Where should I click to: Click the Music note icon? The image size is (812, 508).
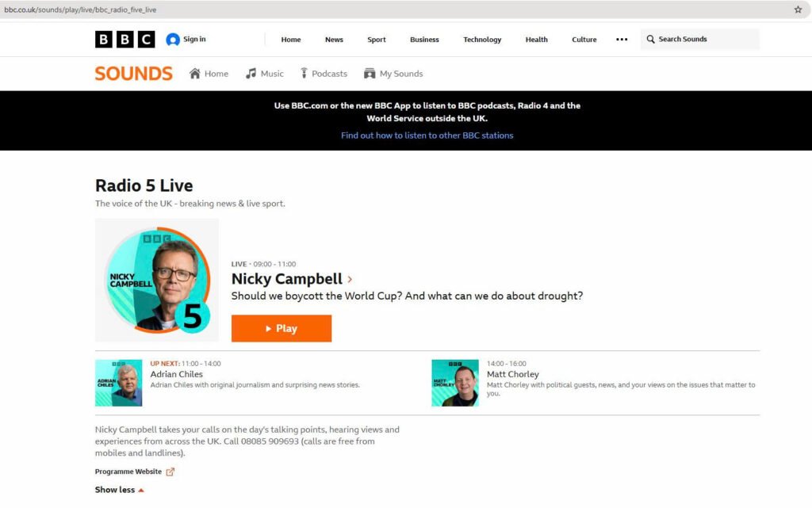click(251, 74)
